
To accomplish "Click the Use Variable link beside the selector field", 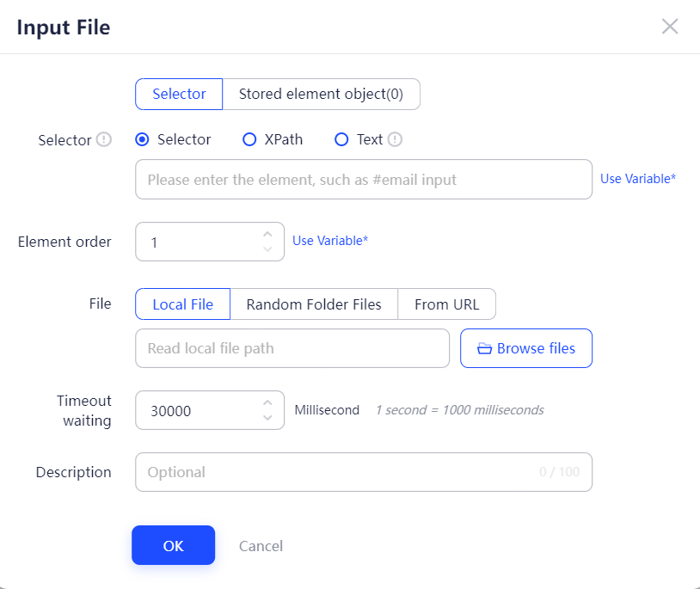I will [638, 178].
